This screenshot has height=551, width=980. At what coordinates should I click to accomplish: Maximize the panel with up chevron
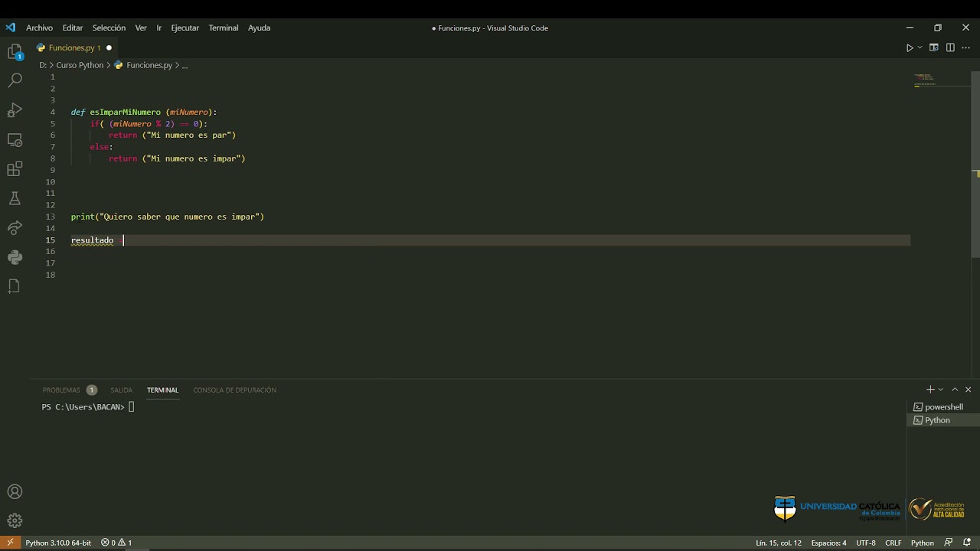(x=955, y=390)
